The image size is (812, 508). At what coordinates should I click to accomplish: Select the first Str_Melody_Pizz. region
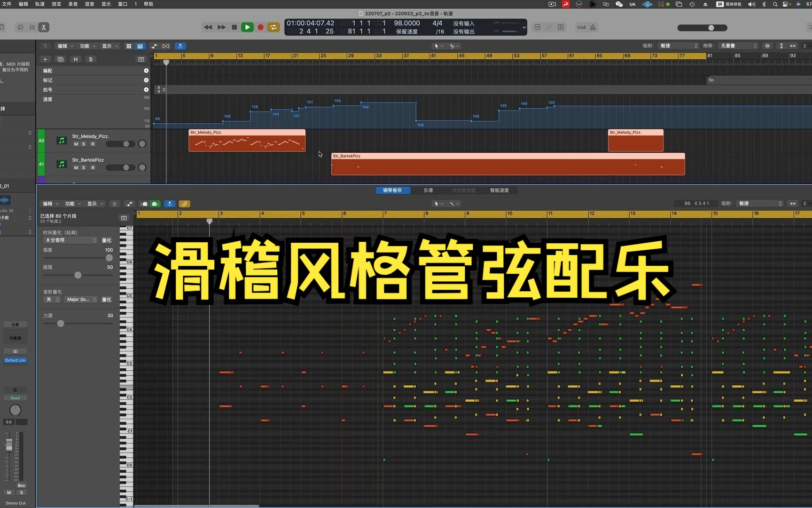pos(247,140)
